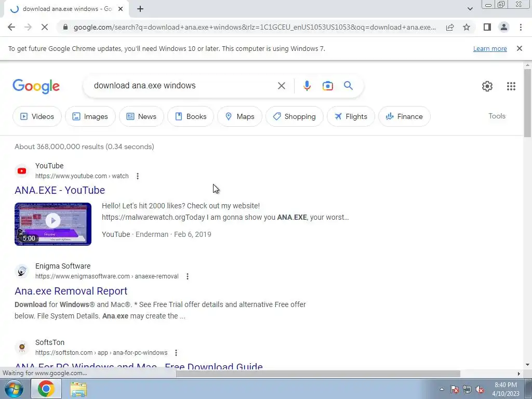Show hidden system tray icons
The width and height of the screenshot is (532, 399).
[x=442, y=389]
